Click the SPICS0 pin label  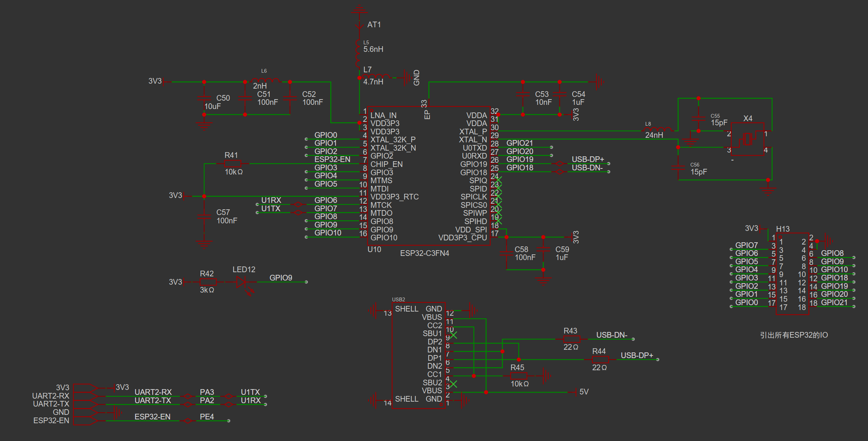tap(474, 205)
